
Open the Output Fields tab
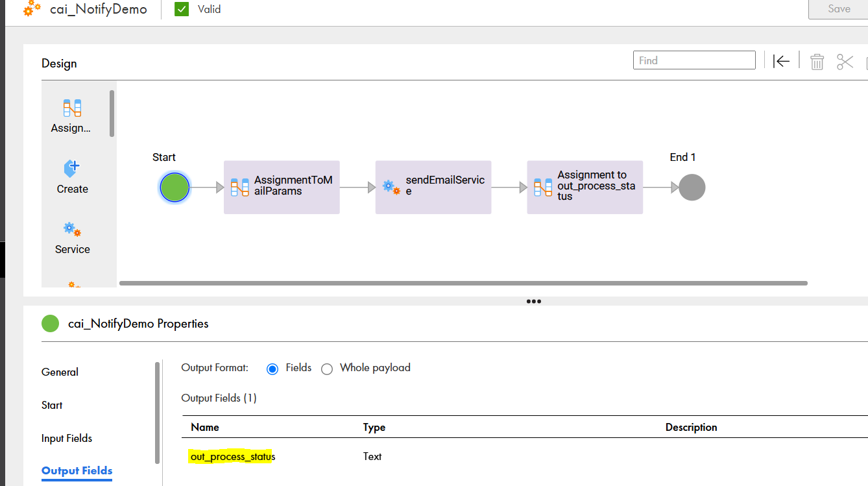(x=77, y=471)
